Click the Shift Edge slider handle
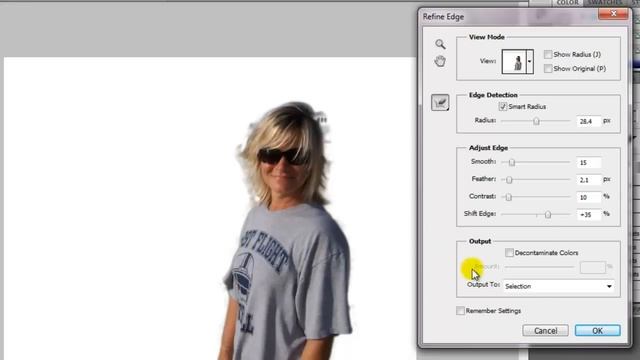Screen dimensions: 640x360 548,215
